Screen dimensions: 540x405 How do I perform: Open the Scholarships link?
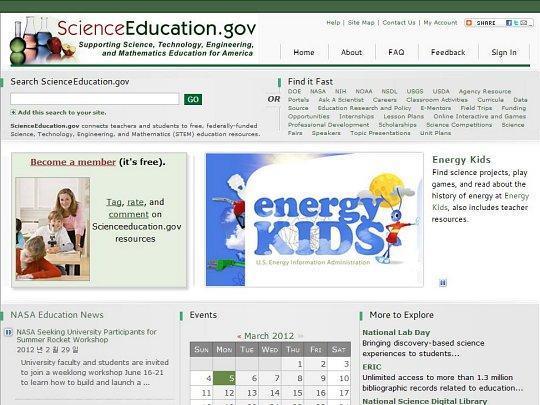tap(397, 125)
